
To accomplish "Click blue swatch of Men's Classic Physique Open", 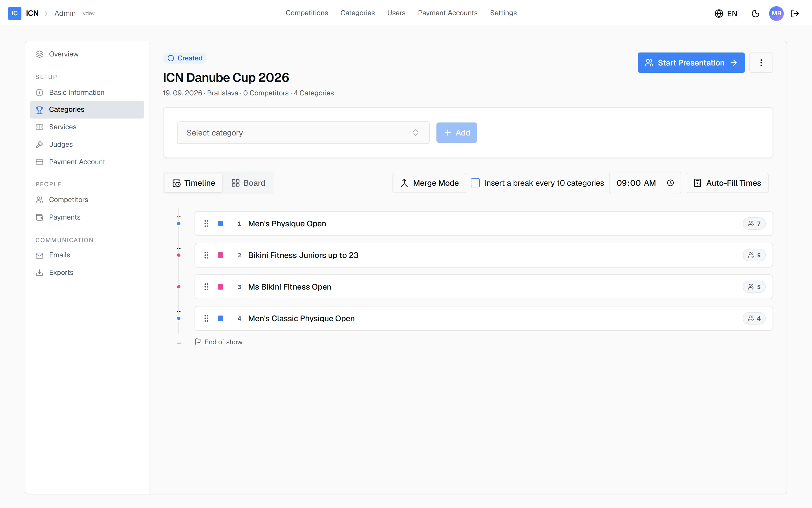I will click(220, 318).
